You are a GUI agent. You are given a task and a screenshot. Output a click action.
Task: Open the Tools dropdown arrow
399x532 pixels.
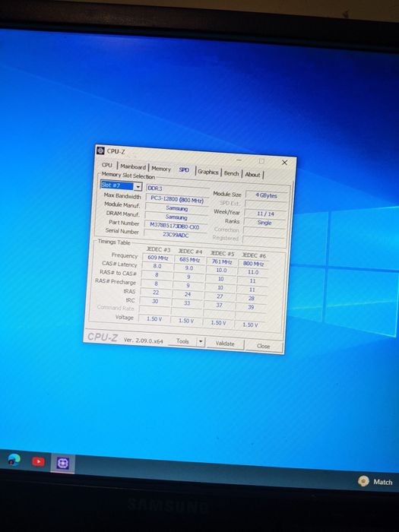pyautogui.click(x=201, y=342)
